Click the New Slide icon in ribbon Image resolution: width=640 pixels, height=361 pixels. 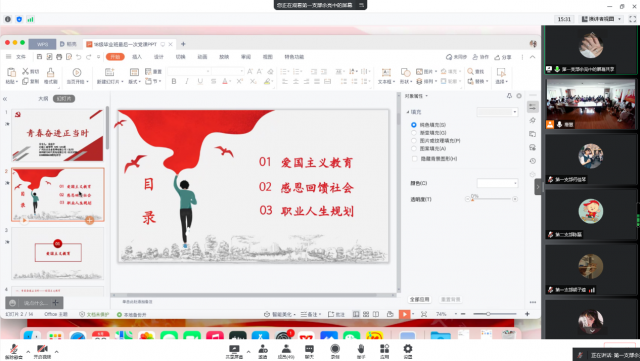[109, 72]
